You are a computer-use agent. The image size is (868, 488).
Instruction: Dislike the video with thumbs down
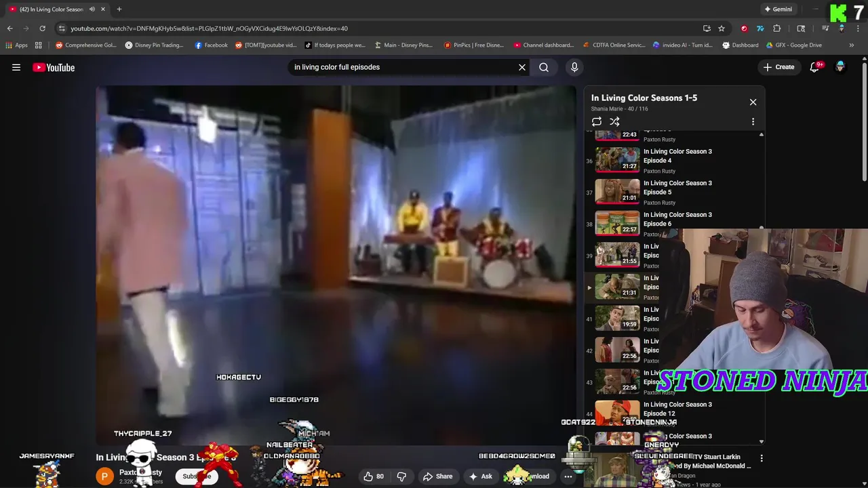[401, 476]
